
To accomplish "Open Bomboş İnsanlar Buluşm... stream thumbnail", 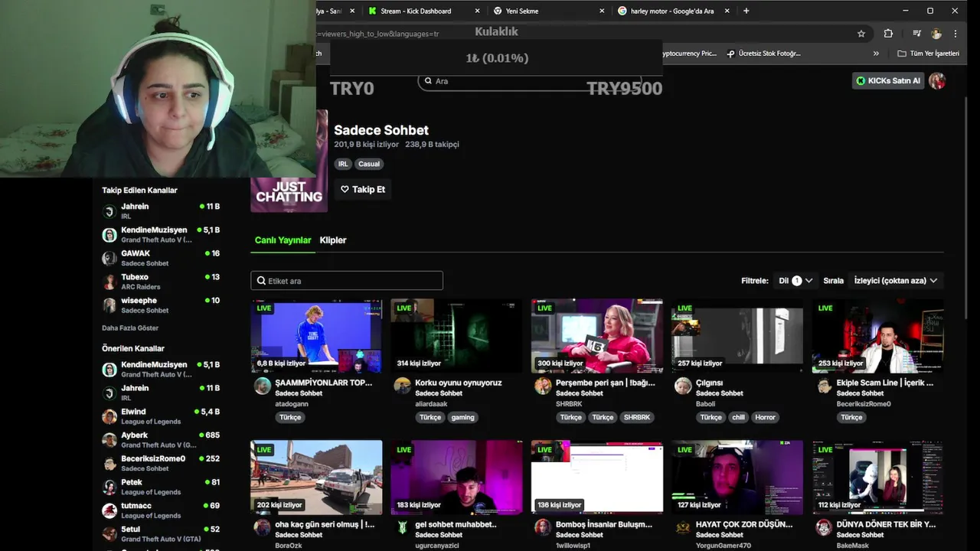I will pos(597,478).
